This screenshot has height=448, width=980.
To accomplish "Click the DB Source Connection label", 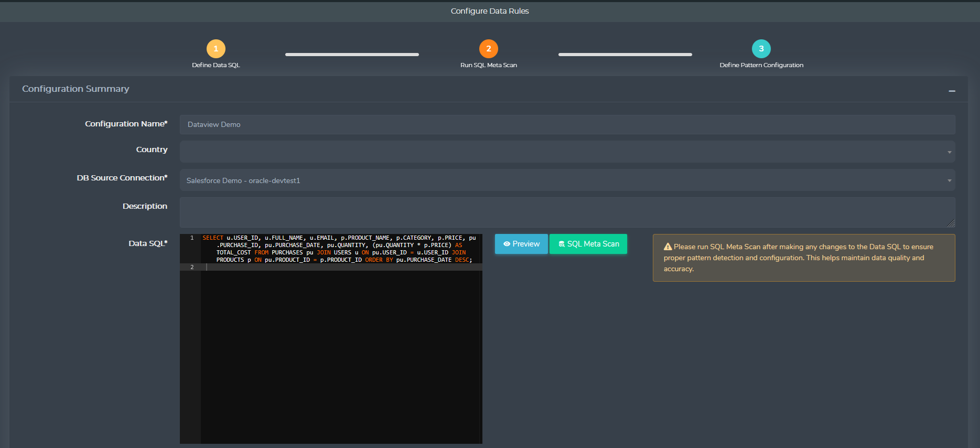I will [122, 178].
